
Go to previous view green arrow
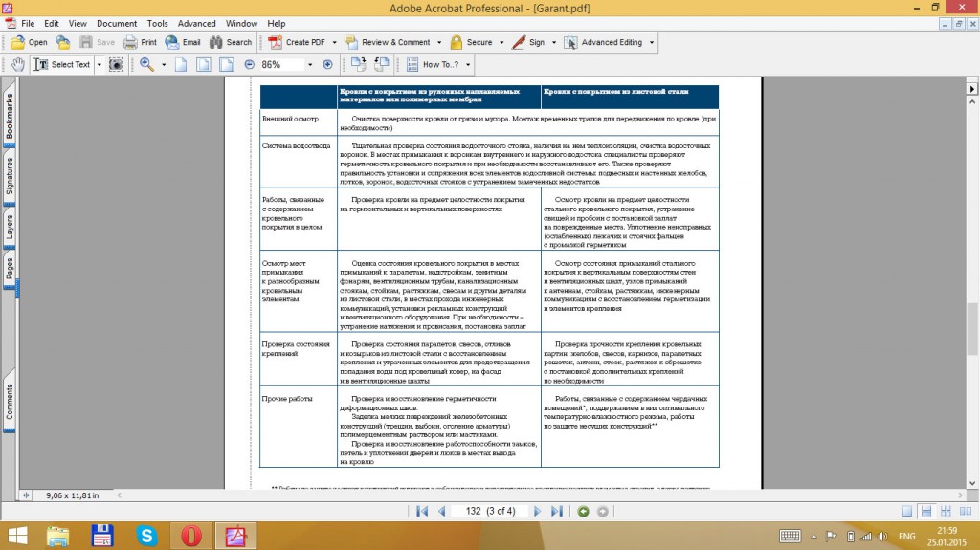[x=583, y=511]
